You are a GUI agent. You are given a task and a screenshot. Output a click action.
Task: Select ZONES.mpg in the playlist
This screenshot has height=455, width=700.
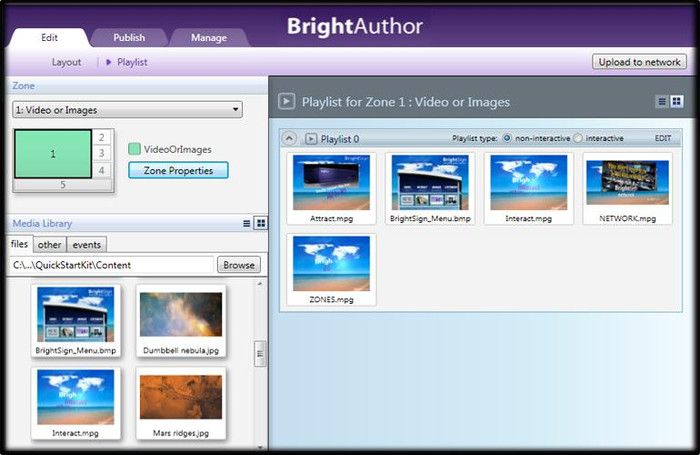pos(331,270)
